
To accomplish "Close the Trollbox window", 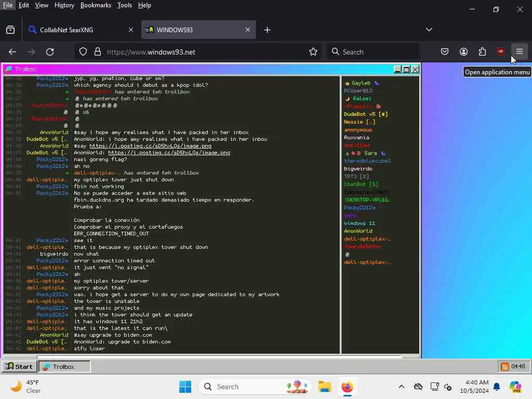I will [x=415, y=69].
